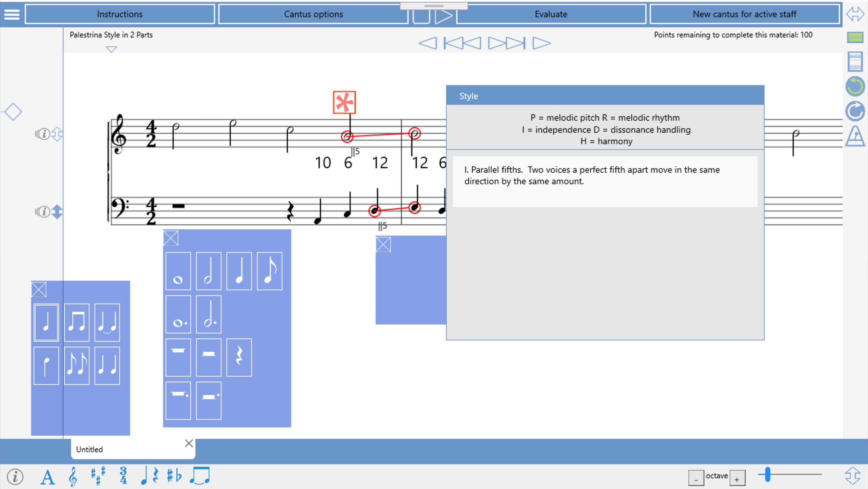Expand the triangle under Palestrina Style heading
The height and width of the screenshot is (489, 868).
[x=111, y=49]
